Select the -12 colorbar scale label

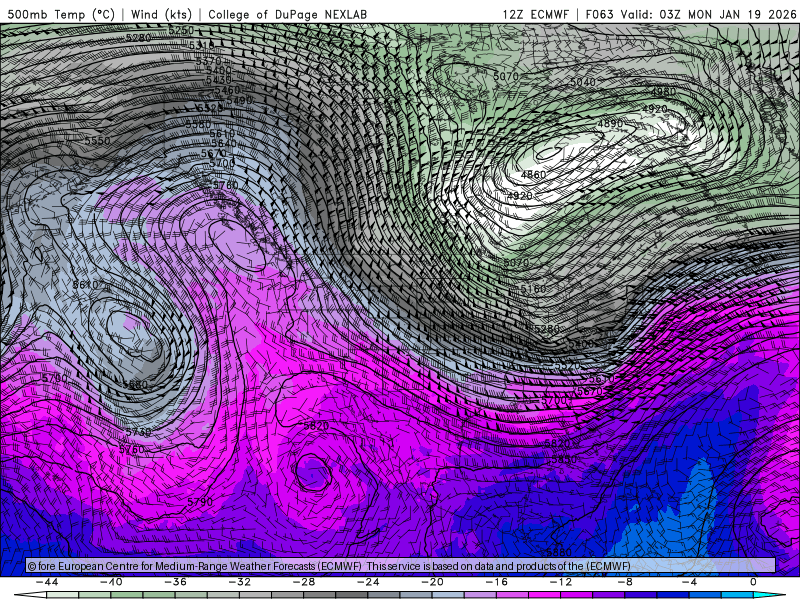coord(561,582)
